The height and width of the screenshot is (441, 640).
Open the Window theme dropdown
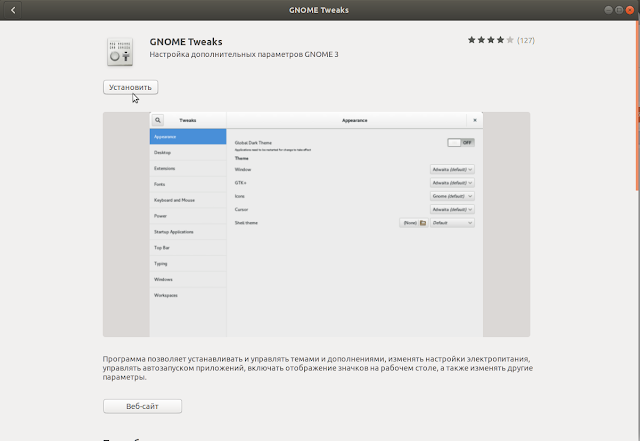[x=452, y=169]
